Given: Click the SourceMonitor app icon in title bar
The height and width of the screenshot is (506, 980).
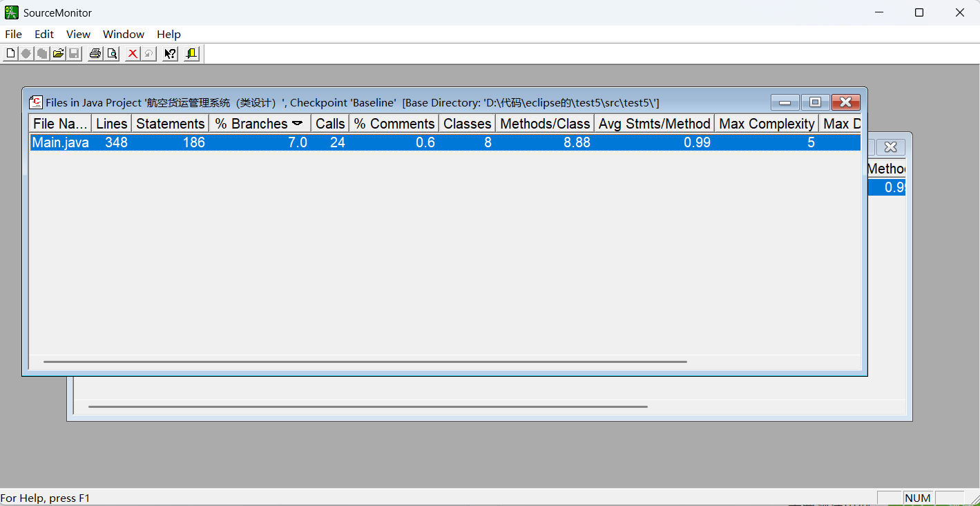Looking at the screenshot, I should point(11,12).
